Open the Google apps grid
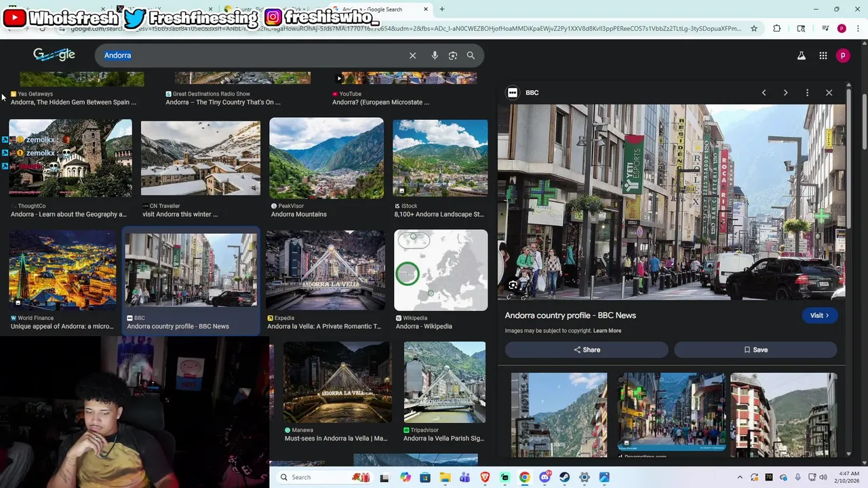This screenshot has height=488, width=868. click(x=823, y=56)
